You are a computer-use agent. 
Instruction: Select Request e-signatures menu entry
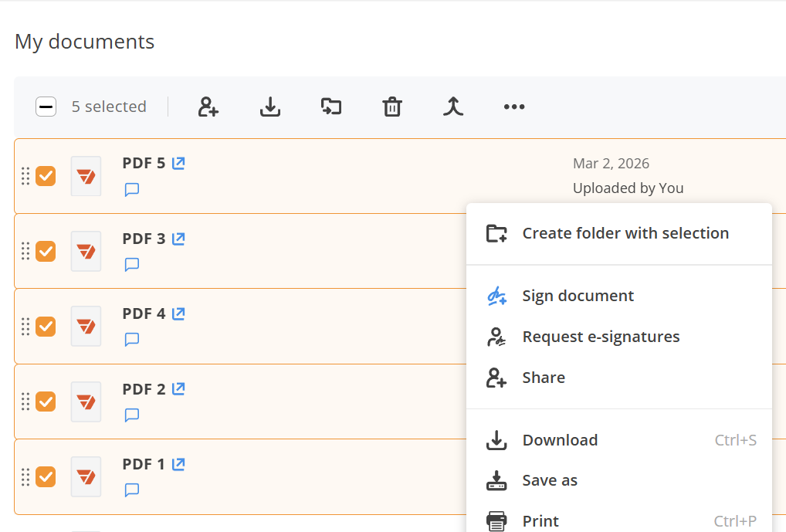[619, 337]
